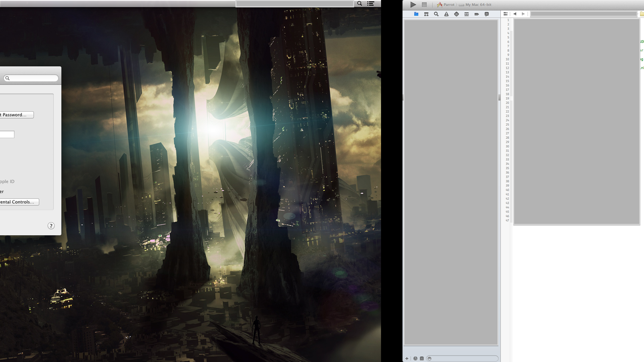The width and height of the screenshot is (644, 362).
Task: Open the Breakpoint navigator tag icon
Action: coord(477,14)
